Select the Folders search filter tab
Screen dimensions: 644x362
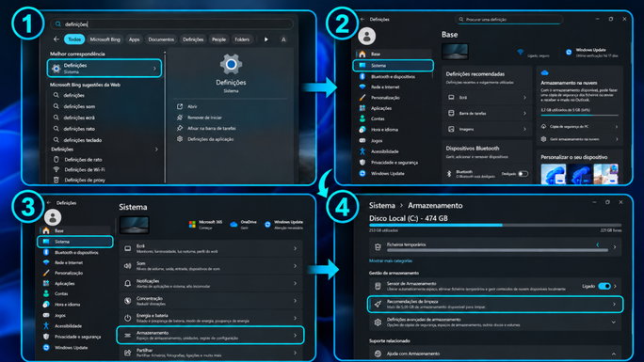click(242, 39)
